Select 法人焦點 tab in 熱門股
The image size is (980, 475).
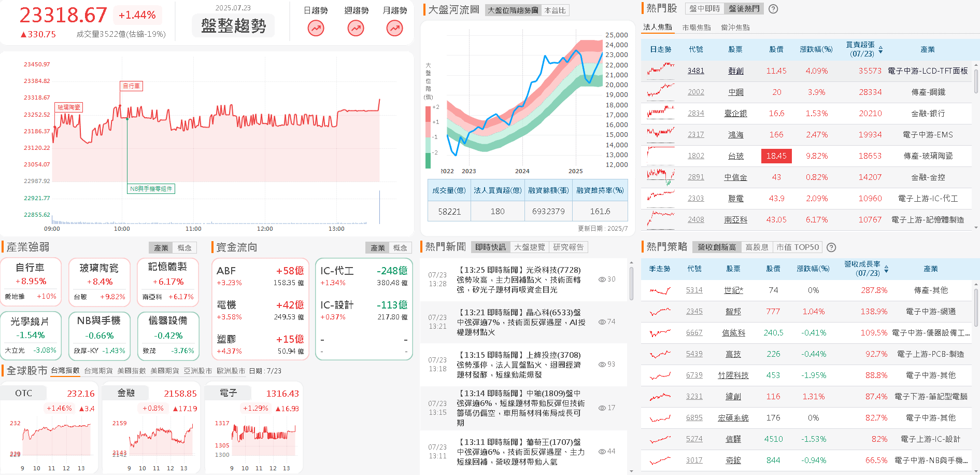[x=657, y=27]
